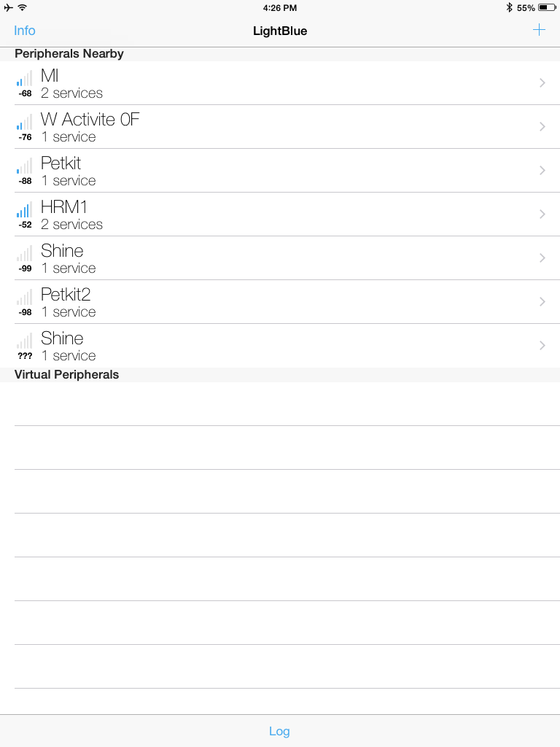Expand the Petkit row disclosure arrow
The height and width of the screenshot is (747, 560).
pyautogui.click(x=542, y=171)
